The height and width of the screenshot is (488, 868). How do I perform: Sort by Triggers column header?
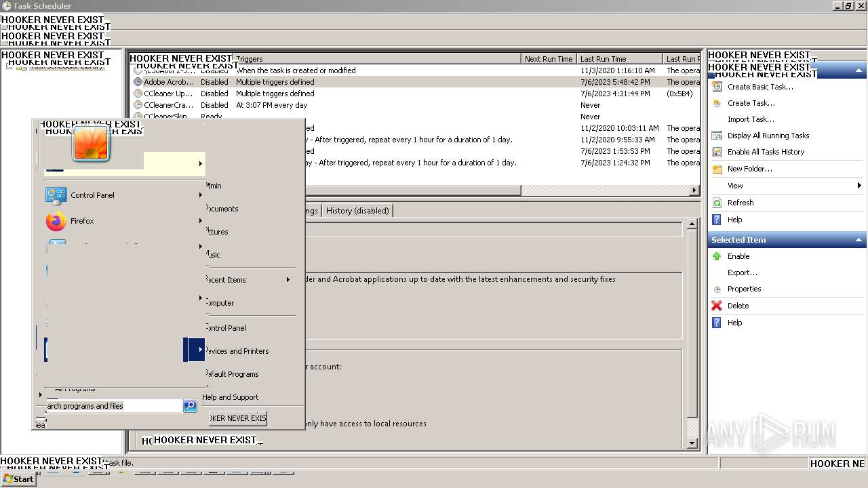click(x=377, y=59)
